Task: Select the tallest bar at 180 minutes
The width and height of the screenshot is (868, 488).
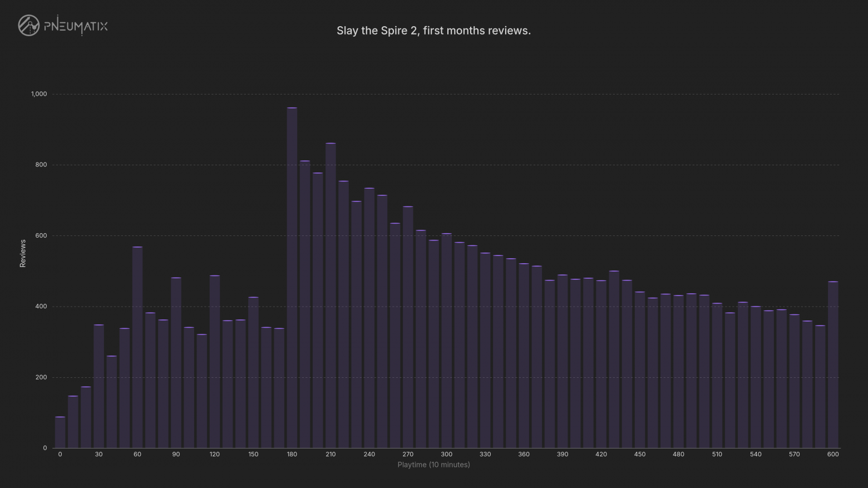Action: 292,278
